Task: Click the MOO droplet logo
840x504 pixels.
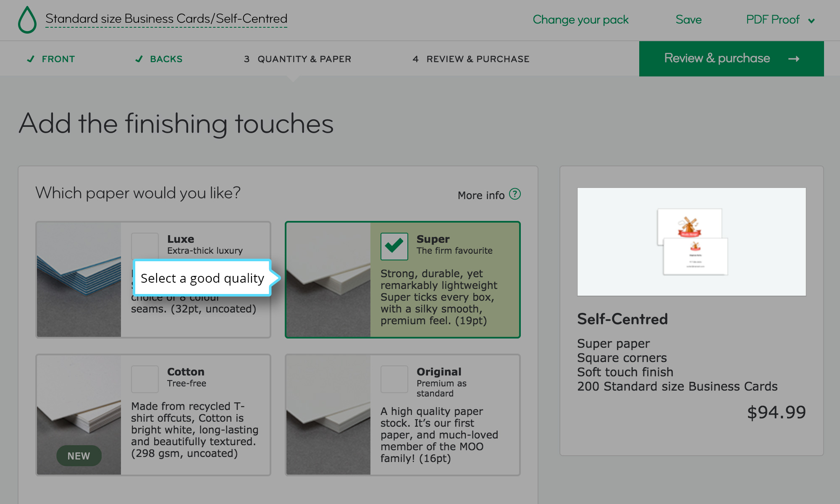Action: click(27, 20)
